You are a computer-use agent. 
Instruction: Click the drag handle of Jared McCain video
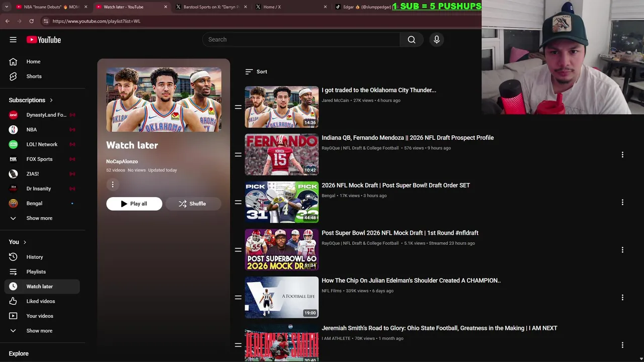(238, 107)
